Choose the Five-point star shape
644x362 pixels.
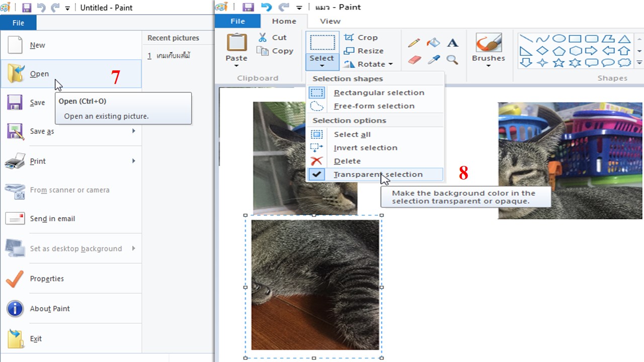(559, 63)
